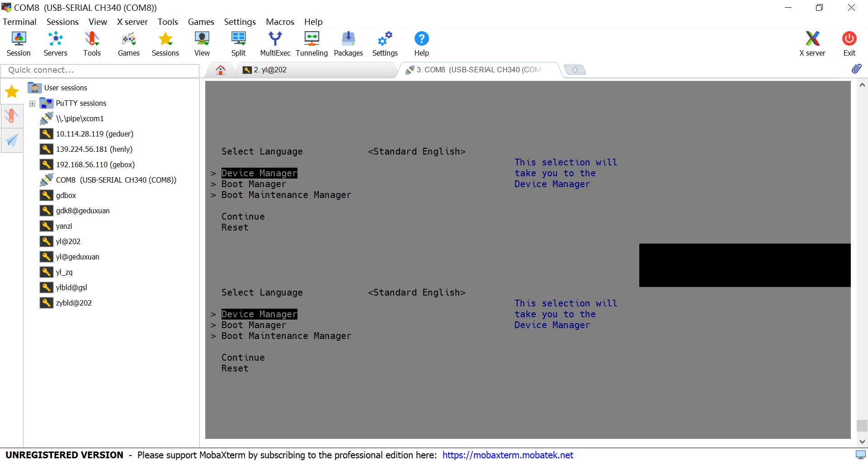Open the Tools menu
Viewport: 868px width, 461px height.
click(x=168, y=22)
